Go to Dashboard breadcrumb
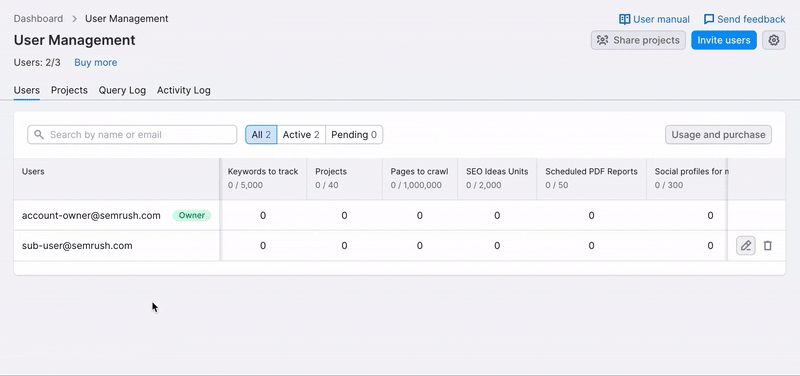800x376 pixels. 38,19
